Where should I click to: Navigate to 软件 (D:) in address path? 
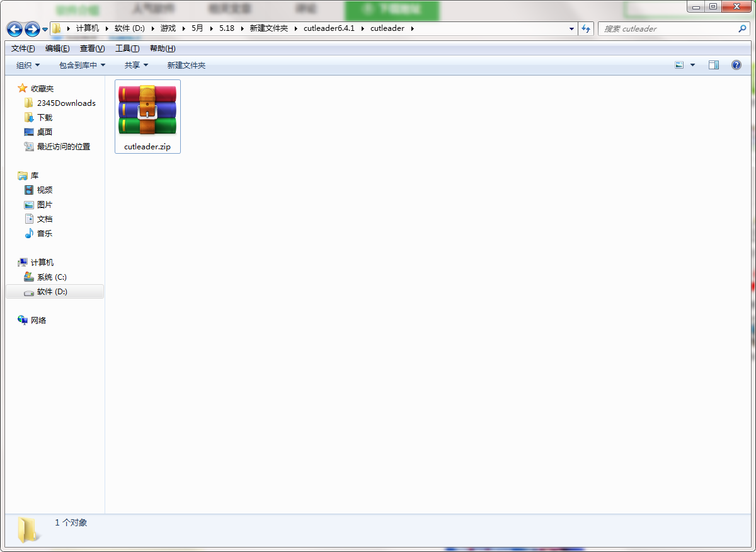pyautogui.click(x=130, y=28)
